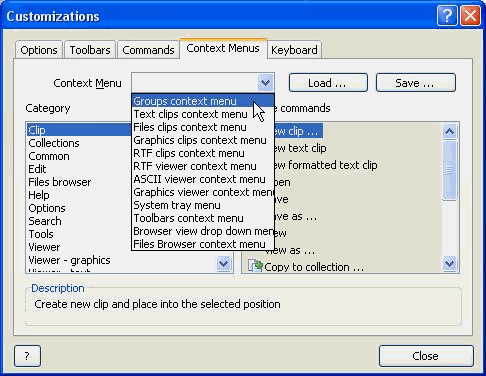Click down arrow of commands list scrollbar
Screen dimensions: 486x376
[449, 264]
